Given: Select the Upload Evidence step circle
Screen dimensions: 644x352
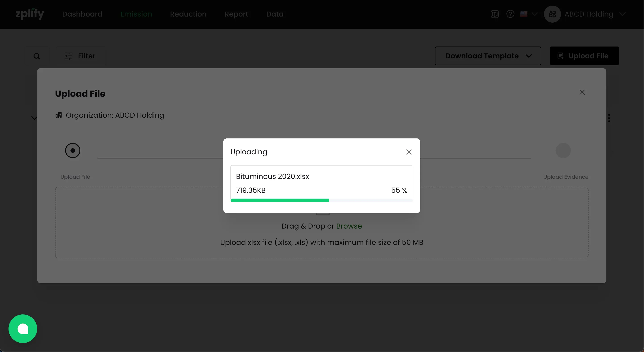Looking at the screenshot, I should [563, 150].
